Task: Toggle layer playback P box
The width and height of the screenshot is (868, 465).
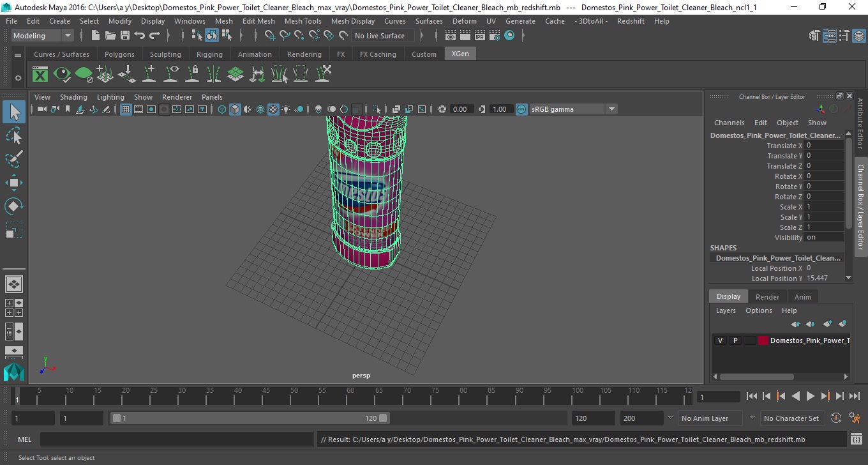Action: [x=735, y=340]
